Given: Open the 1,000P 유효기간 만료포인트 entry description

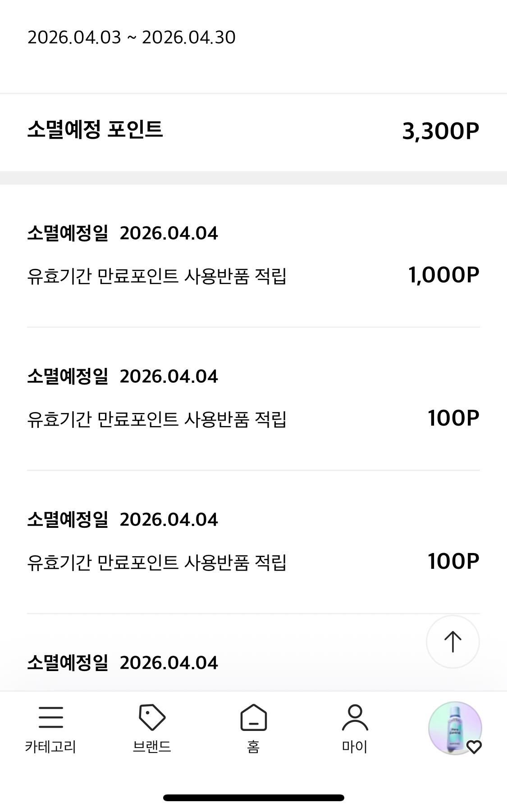Looking at the screenshot, I should [157, 276].
